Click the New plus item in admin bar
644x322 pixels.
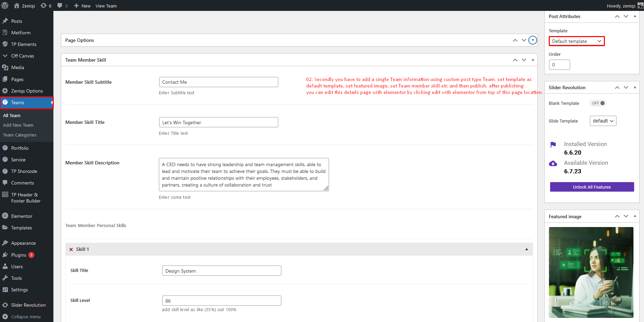(x=82, y=6)
